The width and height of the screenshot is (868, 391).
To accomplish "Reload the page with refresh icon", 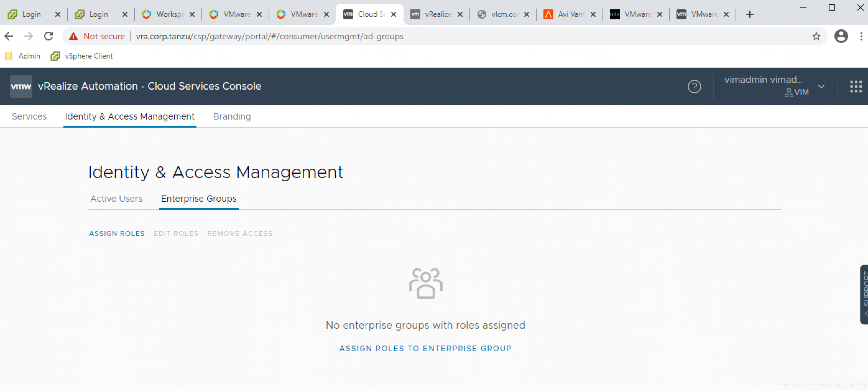I will tap(48, 36).
